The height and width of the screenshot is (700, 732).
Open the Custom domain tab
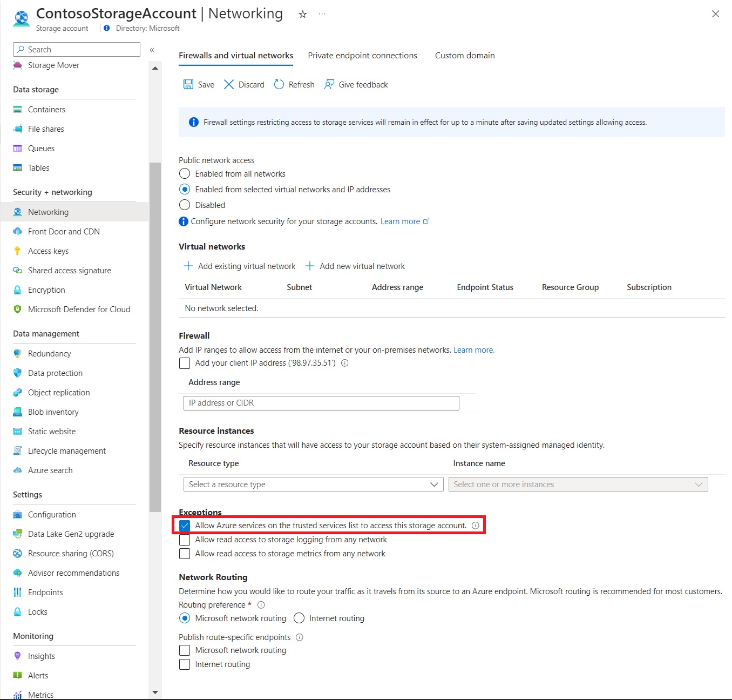click(x=464, y=55)
